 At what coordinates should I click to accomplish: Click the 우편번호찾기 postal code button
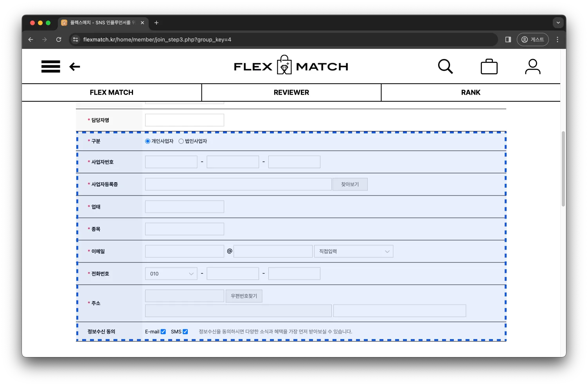tap(244, 296)
